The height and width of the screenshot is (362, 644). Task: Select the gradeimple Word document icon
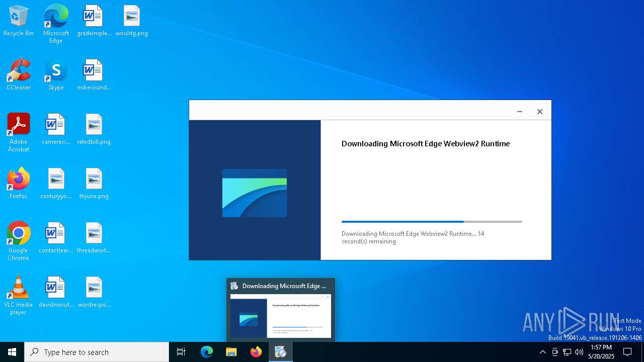pyautogui.click(x=94, y=21)
